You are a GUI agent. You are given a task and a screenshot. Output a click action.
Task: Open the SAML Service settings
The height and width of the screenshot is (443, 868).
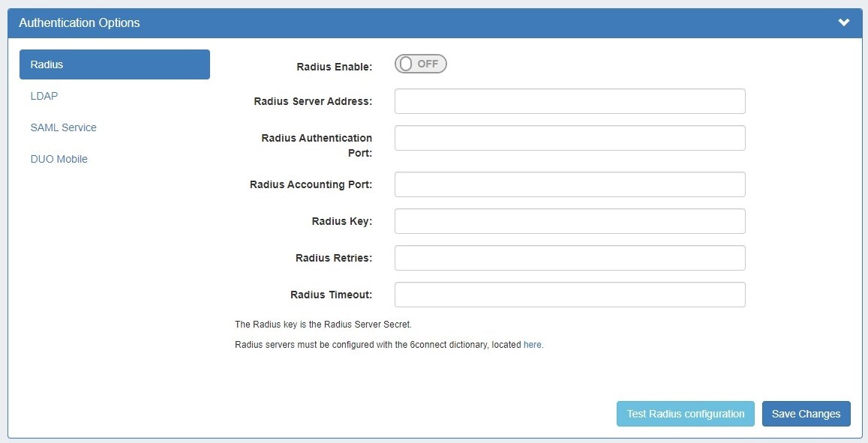coord(64,127)
